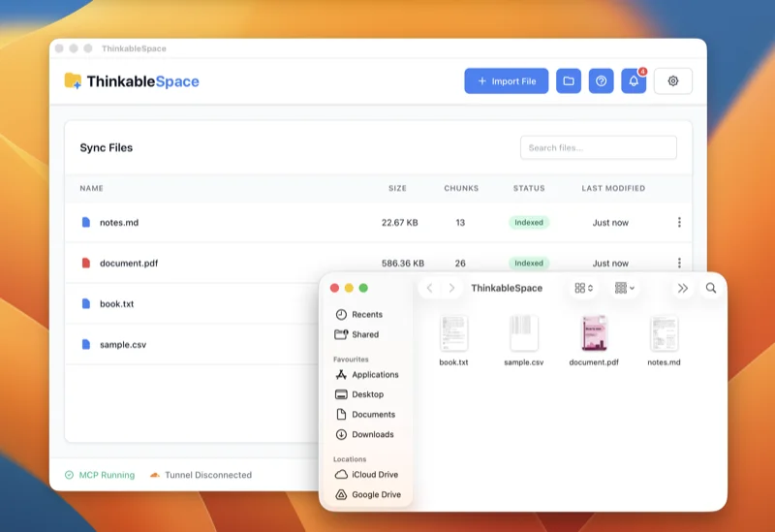The image size is (775, 532).
Task: Sort by the CHUNKS column header
Action: click(x=461, y=188)
